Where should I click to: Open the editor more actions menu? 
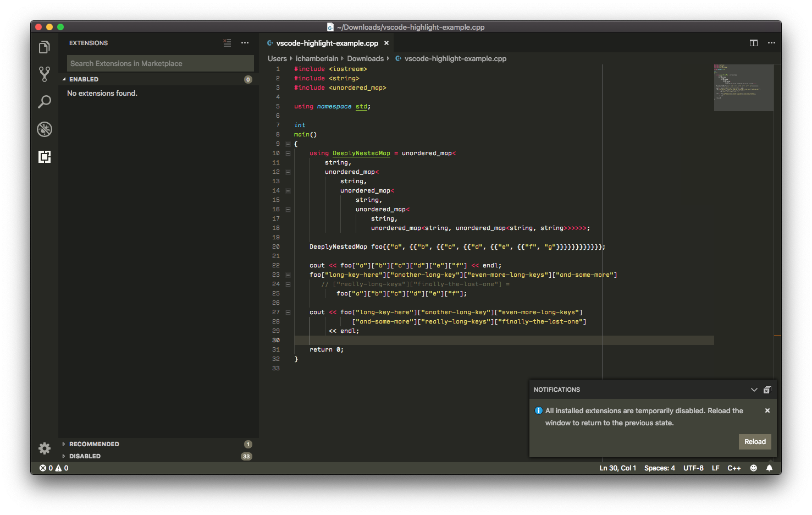point(771,42)
